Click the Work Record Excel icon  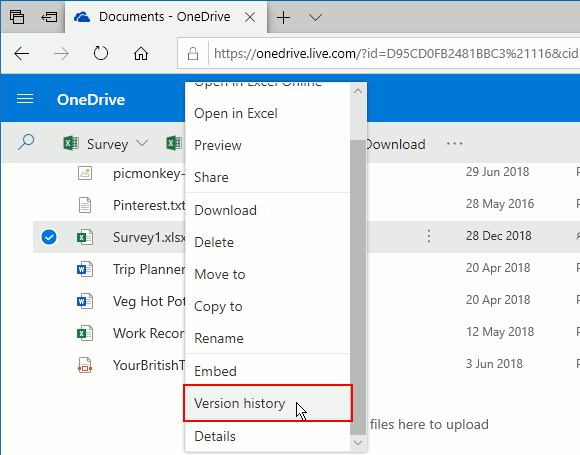(85, 333)
